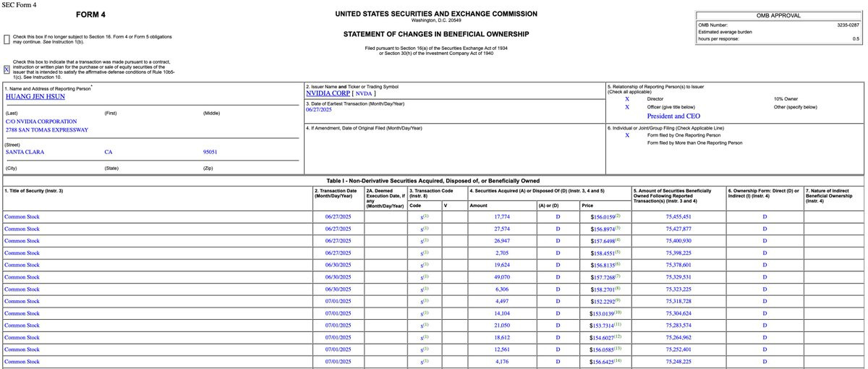Click the beneficially owned total 75,455,451
The height and width of the screenshot is (369, 868).
coord(678,217)
